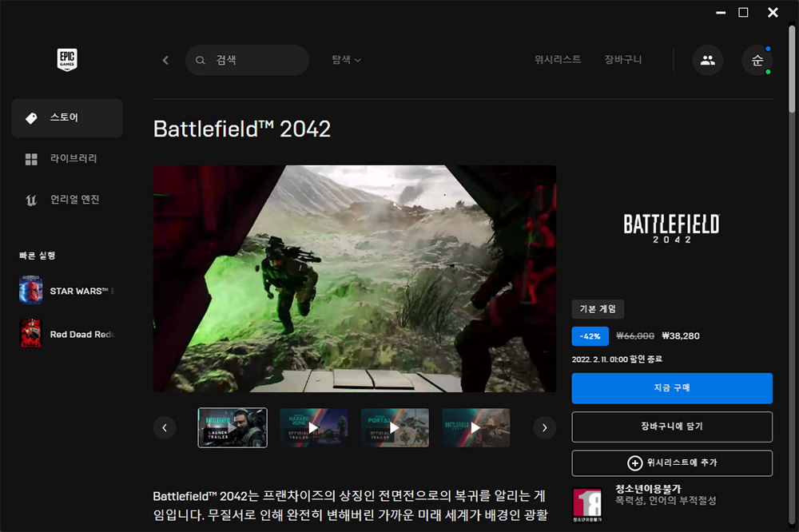Select 스토어 in the sidebar
The width and height of the screenshot is (799, 532).
pos(67,117)
